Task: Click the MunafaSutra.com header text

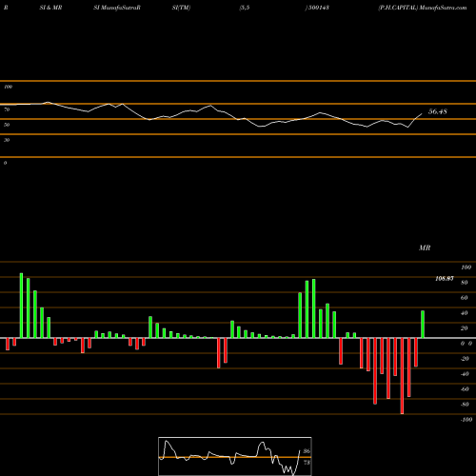Action: 443,8
